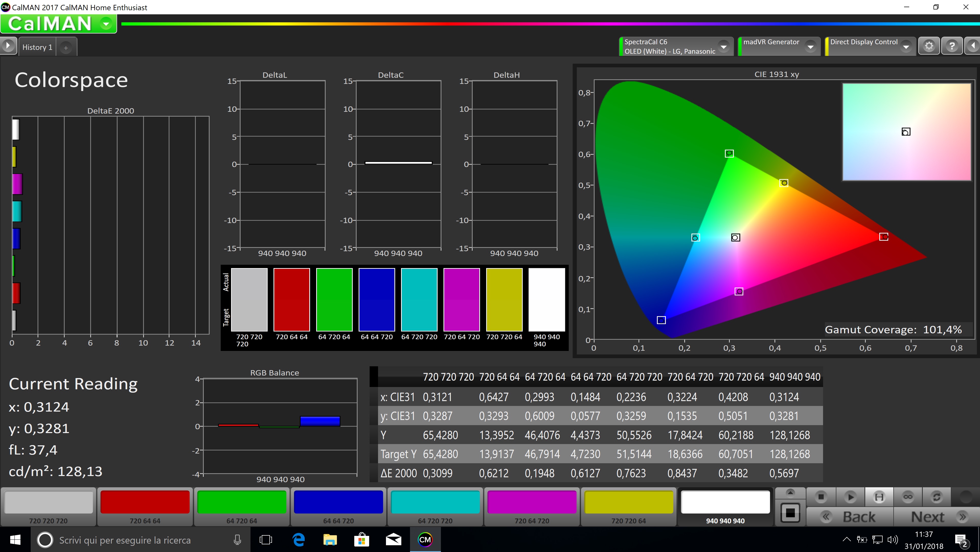Image resolution: width=980 pixels, height=552 pixels.
Task: Click the blue bar in RGB Balance chart
Action: (320, 421)
